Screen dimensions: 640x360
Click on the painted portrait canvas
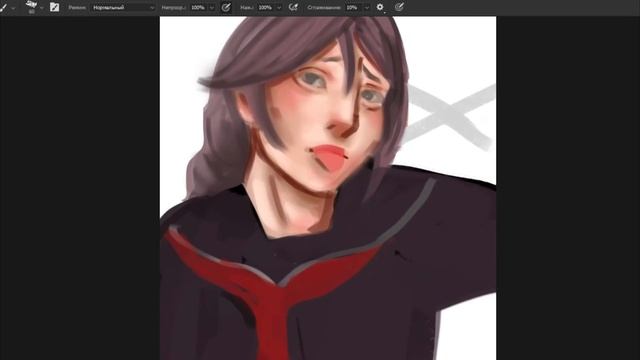click(328, 188)
